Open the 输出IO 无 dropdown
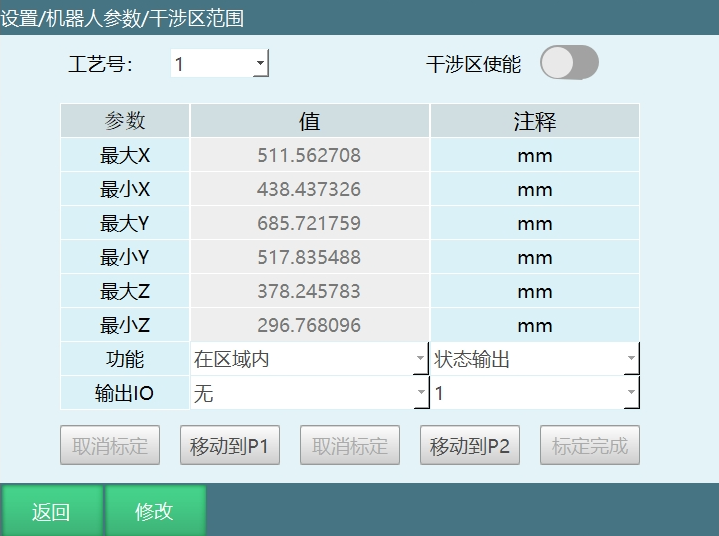 (310, 392)
